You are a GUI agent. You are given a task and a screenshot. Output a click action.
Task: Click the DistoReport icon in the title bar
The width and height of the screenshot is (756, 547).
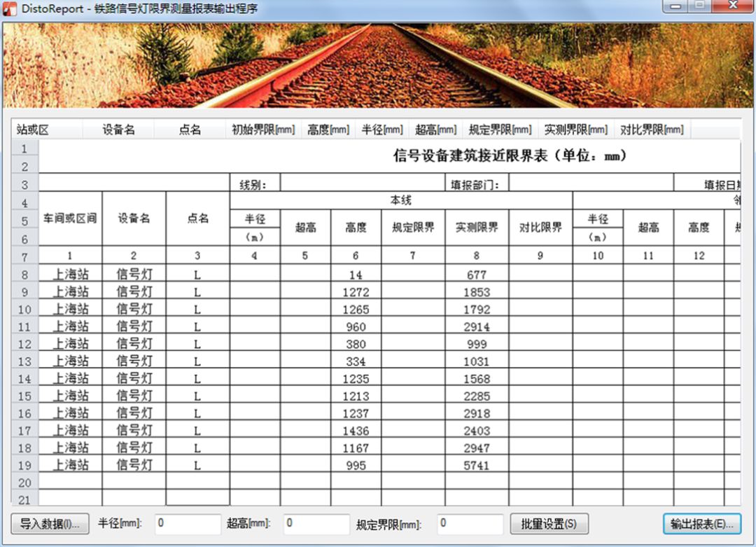tap(10, 8)
